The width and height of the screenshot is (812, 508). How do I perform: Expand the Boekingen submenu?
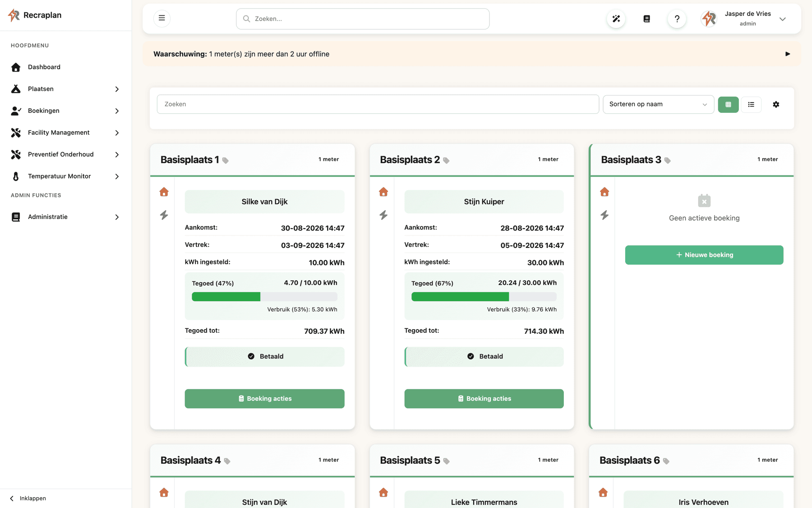pos(117,111)
